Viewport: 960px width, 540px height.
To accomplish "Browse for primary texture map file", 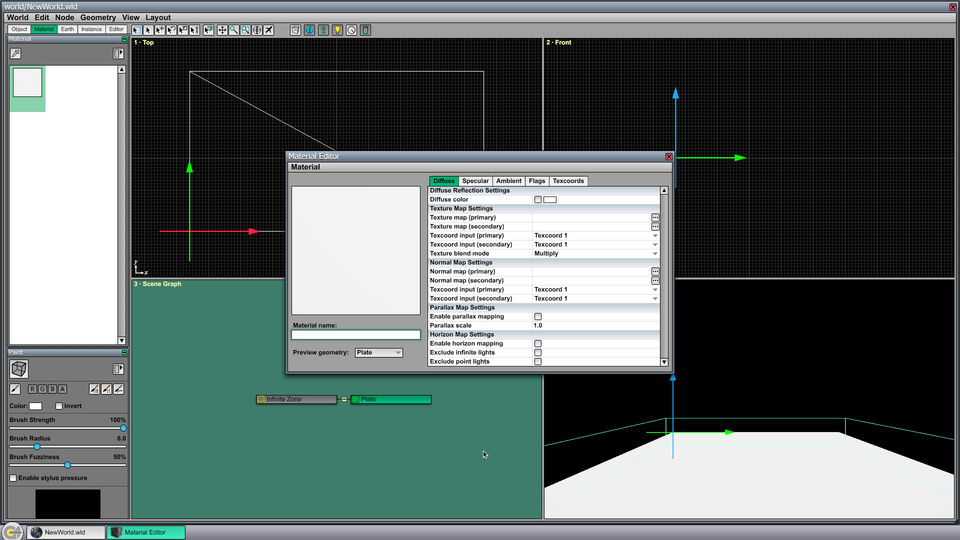I will [655, 217].
